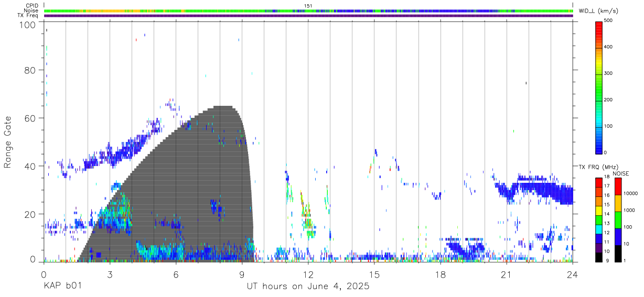Click the x-axis tick label '18'
The height and width of the screenshot is (297, 644).
coord(441,274)
